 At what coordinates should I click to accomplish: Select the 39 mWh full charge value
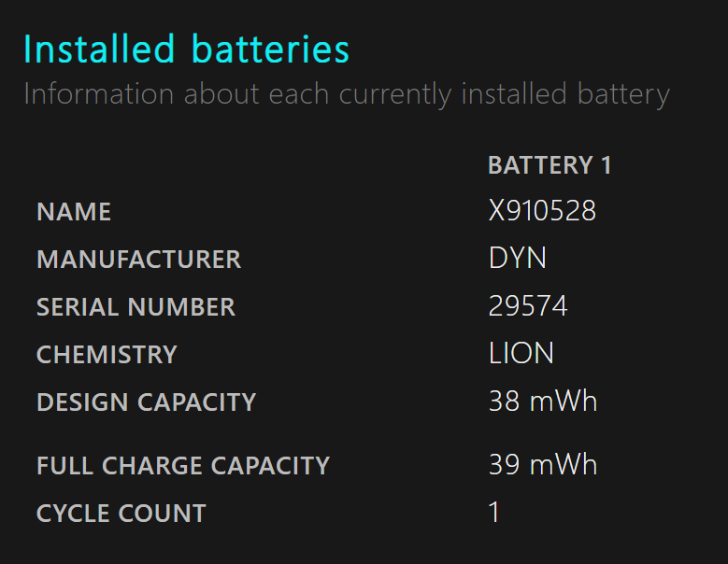pyautogui.click(x=543, y=465)
